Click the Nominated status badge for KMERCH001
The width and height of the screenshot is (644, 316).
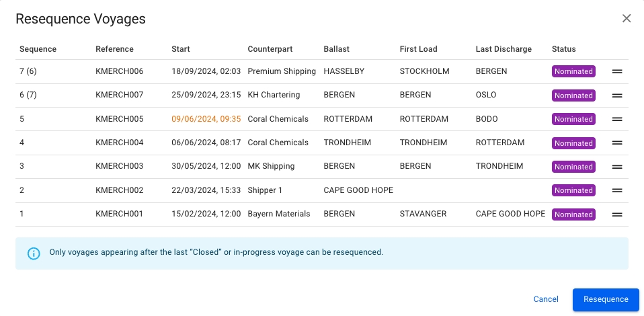[573, 214]
